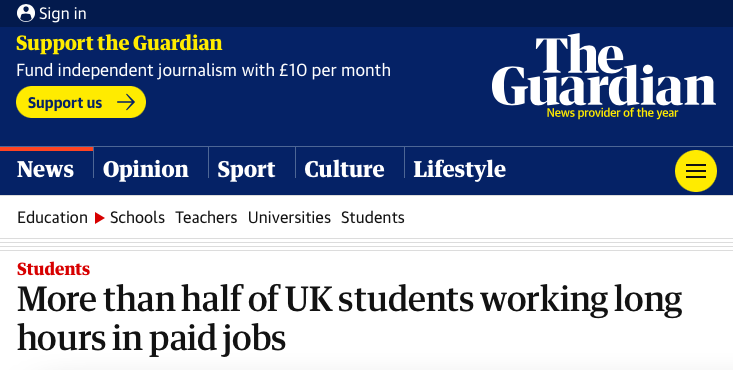The width and height of the screenshot is (733, 370).
Task: Click Students in the subnavigation bar
Action: pos(373,218)
